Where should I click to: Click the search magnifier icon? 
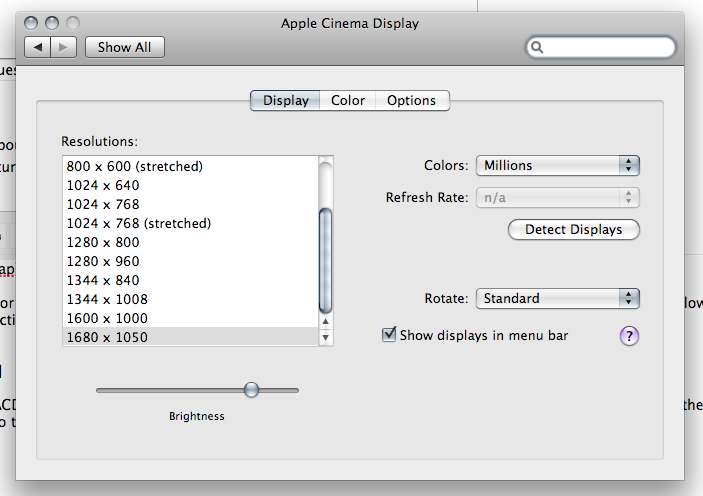(537, 47)
